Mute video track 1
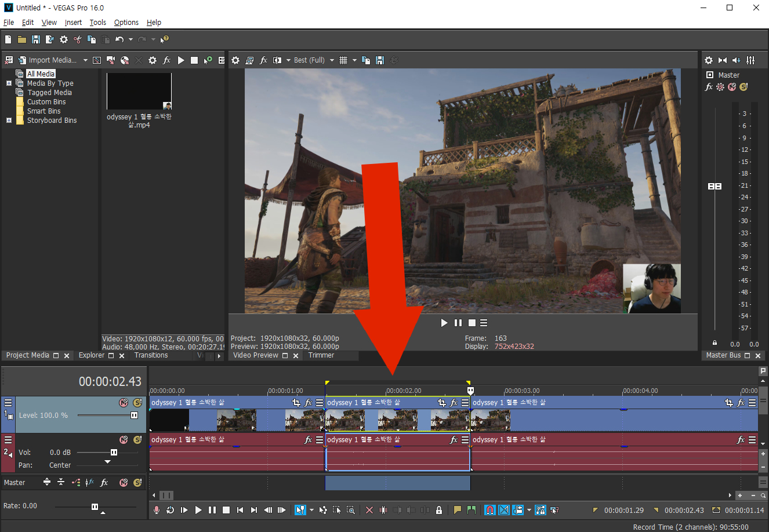The image size is (769, 532). click(x=124, y=402)
